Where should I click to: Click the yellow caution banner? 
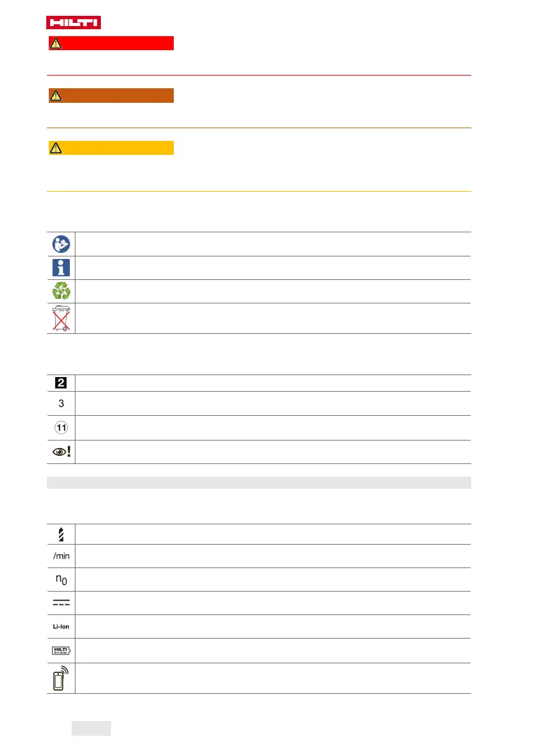click(x=111, y=148)
